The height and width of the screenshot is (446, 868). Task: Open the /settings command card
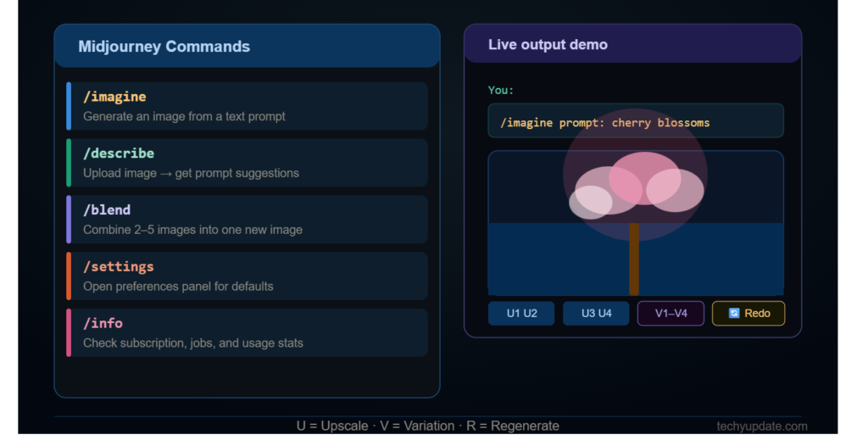[x=247, y=276]
